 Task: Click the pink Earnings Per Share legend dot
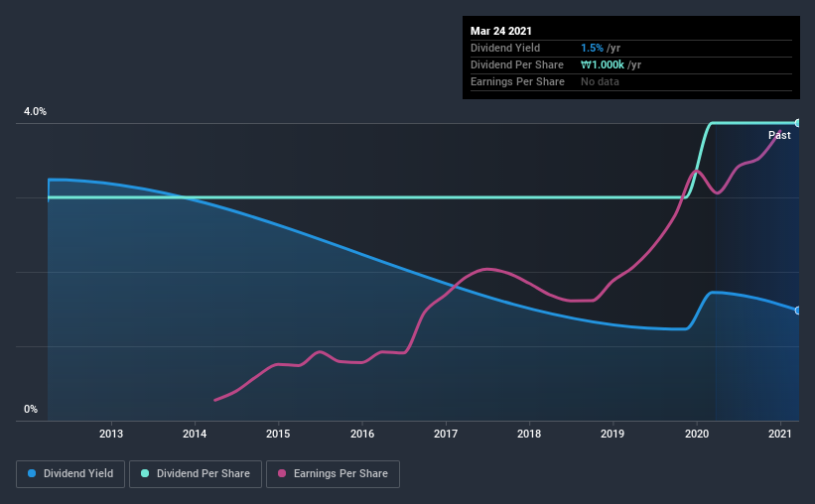point(282,473)
